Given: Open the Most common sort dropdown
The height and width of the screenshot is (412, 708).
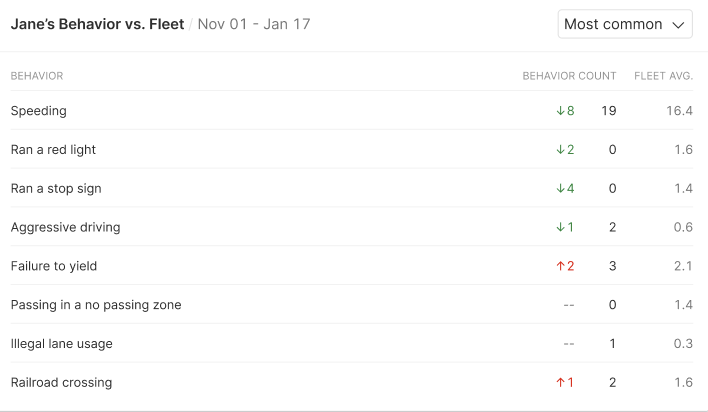Looking at the screenshot, I should click(613, 24).
